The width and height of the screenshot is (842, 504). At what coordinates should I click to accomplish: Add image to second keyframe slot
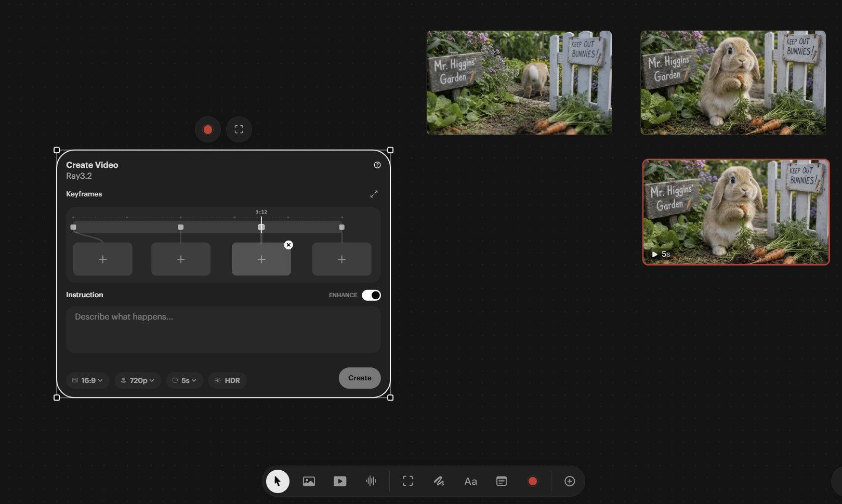[x=181, y=259]
